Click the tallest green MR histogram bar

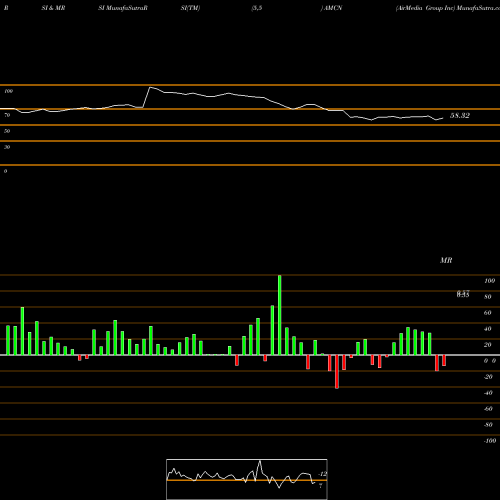pyautogui.click(x=279, y=315)
